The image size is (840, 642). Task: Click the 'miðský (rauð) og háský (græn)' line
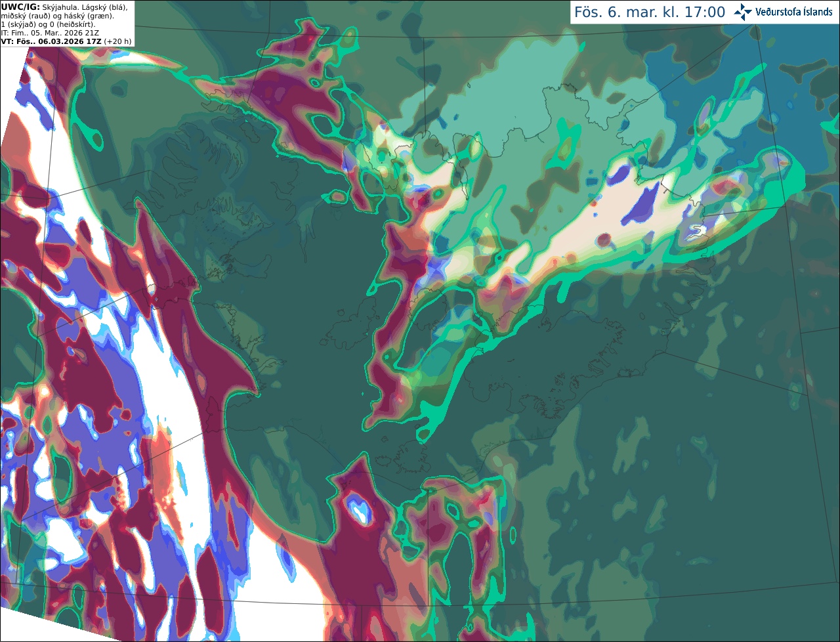[x=57, y=16]
